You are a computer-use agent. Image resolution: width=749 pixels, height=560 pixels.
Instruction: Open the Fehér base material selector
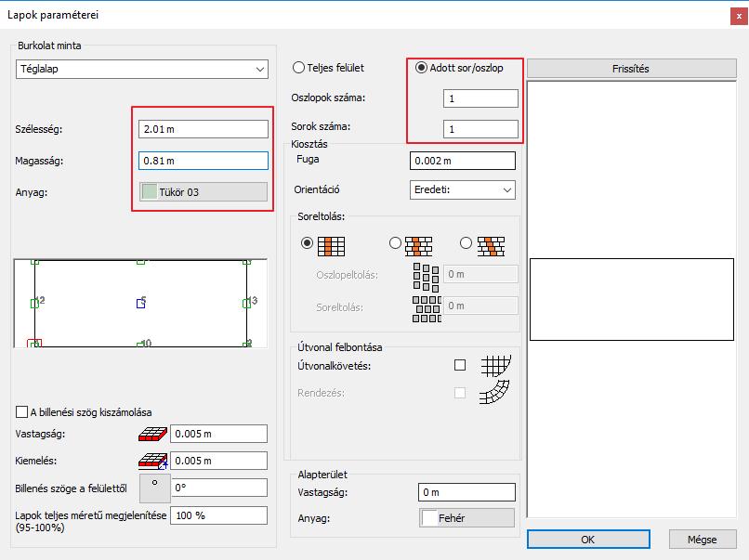coord(466,518)
